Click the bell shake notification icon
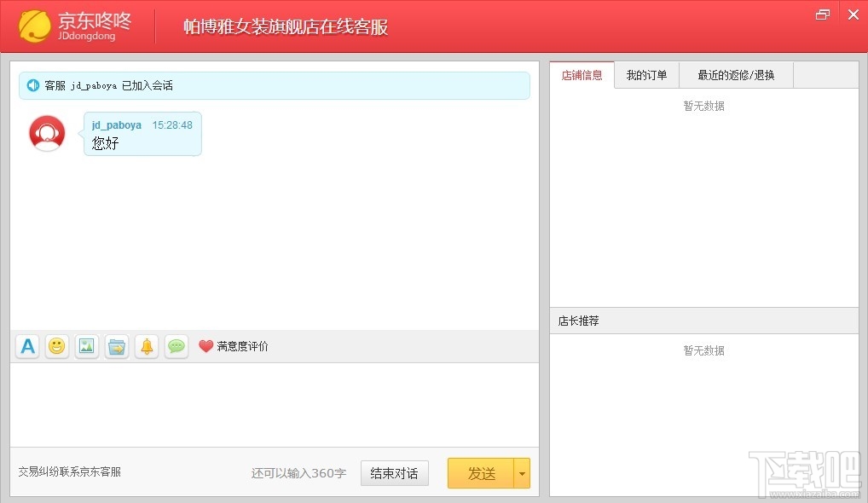 click(x=147, y=346)
